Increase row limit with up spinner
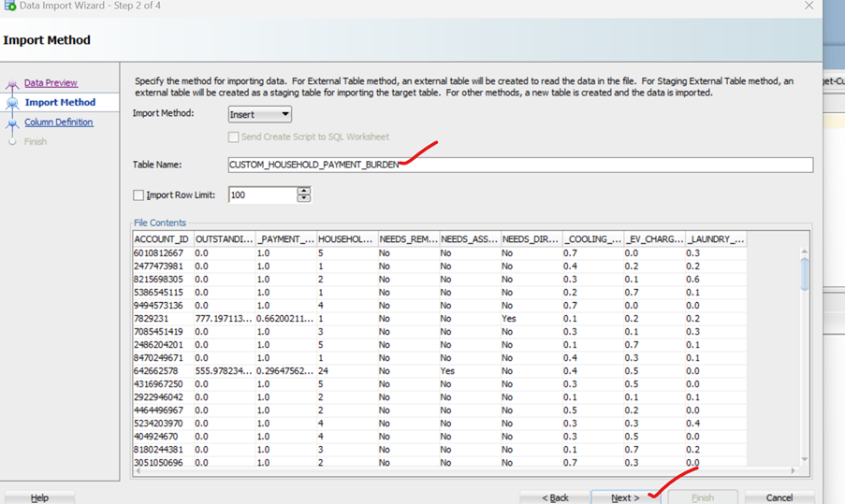845x504 pixels. click(x=304, y=191)
